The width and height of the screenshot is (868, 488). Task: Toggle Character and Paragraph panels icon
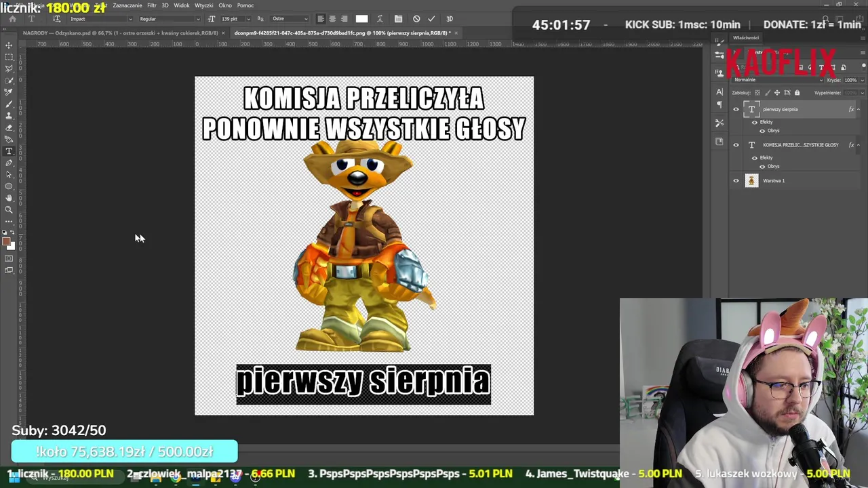pos(398,18)
